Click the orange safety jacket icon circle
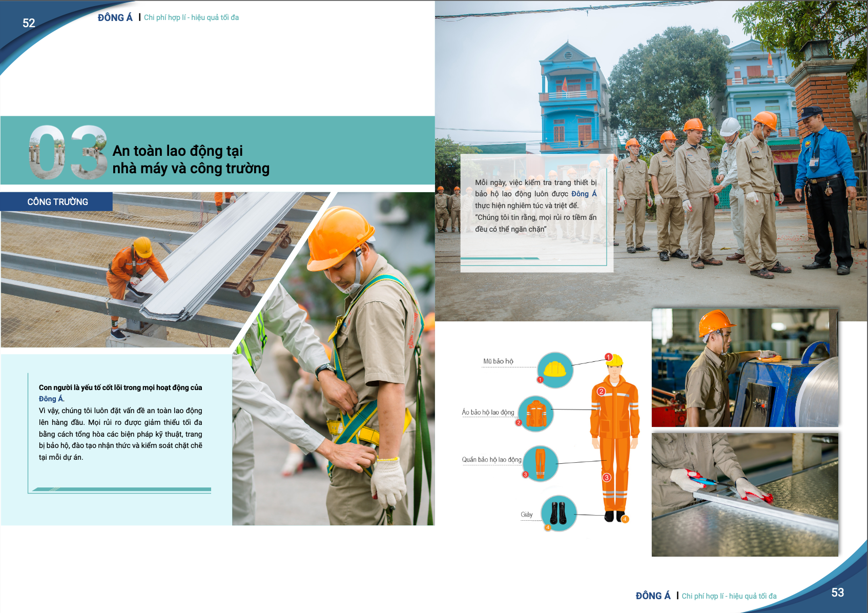 click(536, 414)
